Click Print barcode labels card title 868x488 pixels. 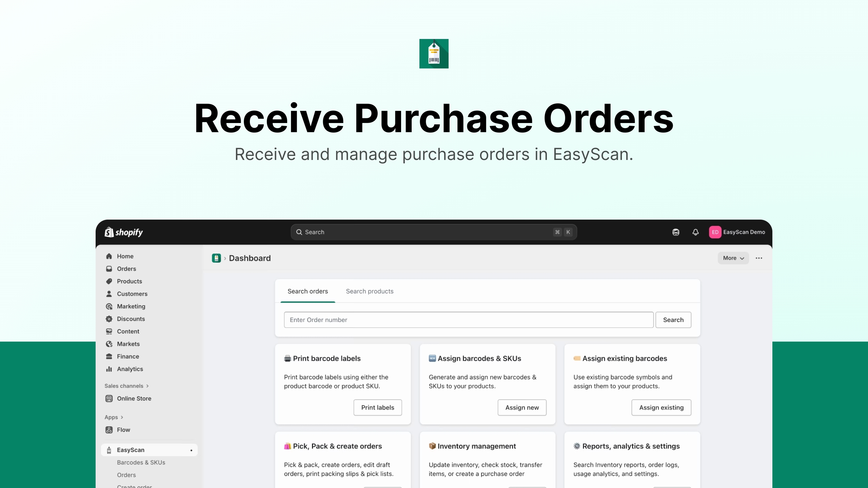click(x=327, y=359)
